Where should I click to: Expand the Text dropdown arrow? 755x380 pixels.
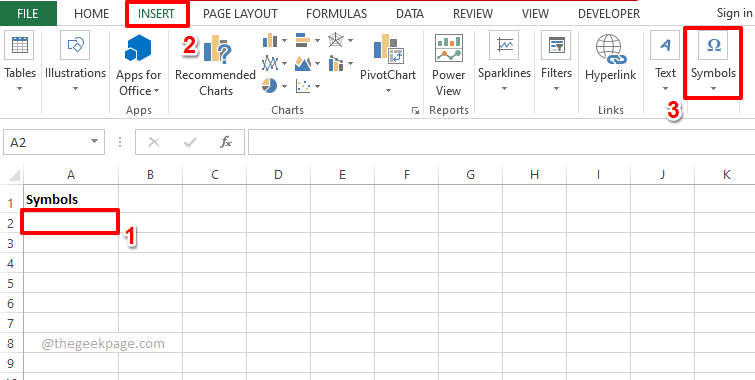[665, 89]
